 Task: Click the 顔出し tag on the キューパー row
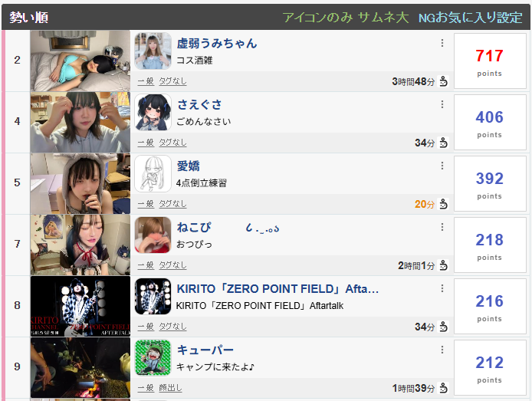[x=170, y=388]
